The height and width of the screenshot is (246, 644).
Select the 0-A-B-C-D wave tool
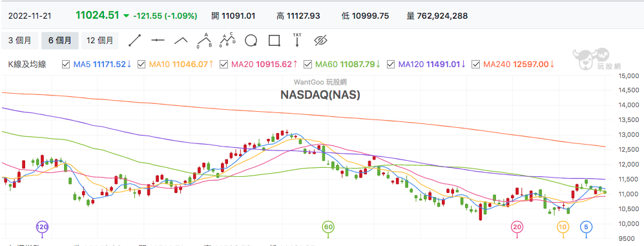228,40
